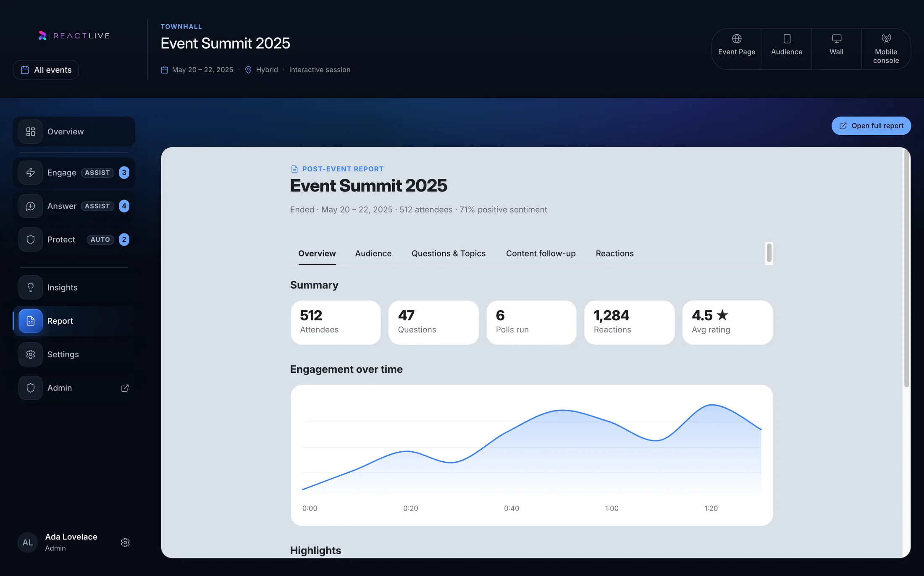
Task: Click the report panel vertical scrollbar
Action: pos(906,269)
